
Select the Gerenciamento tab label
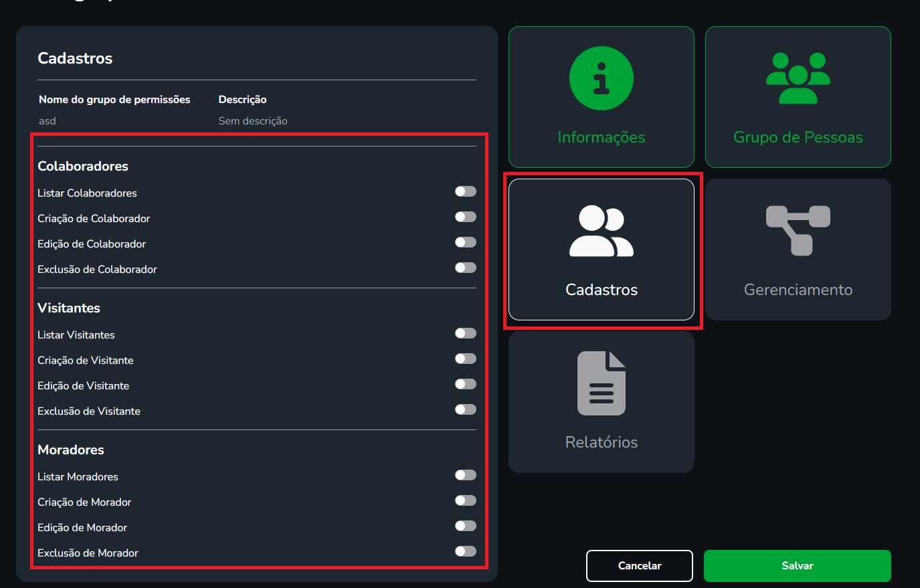798,290
